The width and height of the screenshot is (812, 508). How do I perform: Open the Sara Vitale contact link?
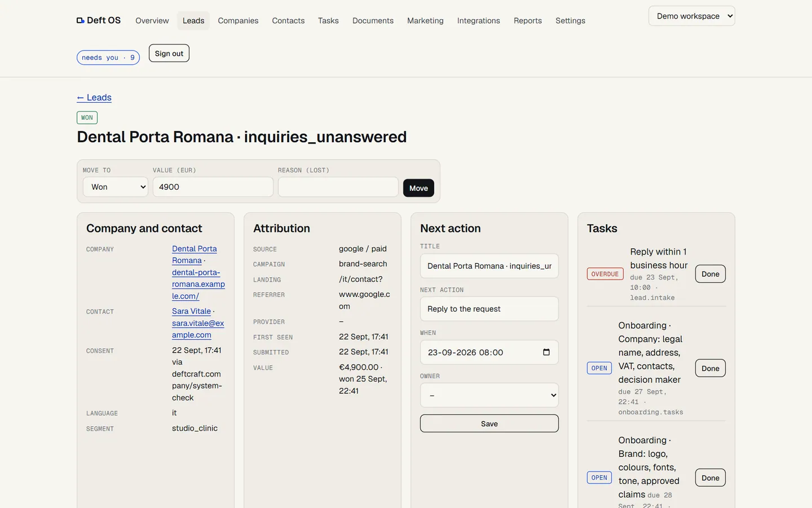point(191,311)
